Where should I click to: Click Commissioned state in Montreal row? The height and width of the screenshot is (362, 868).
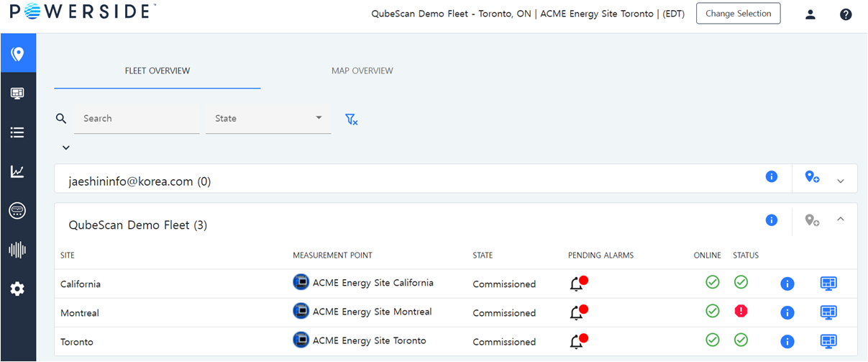pos(504,313)
